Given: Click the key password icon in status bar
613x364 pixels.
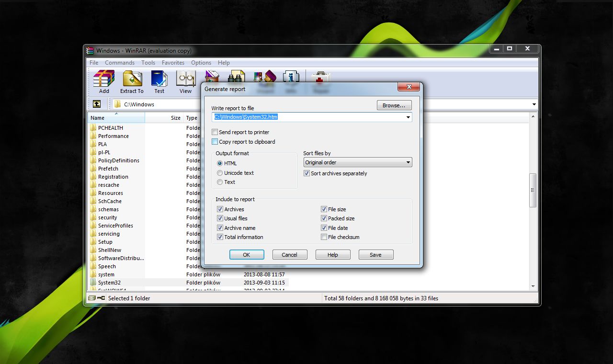Looking at the screenshot, I should click(x=101, y=298).
